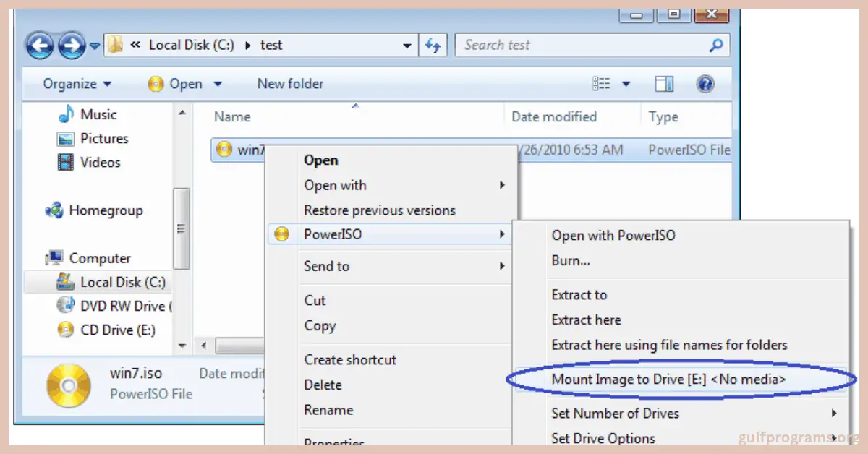The image size is (868, 454).
Task: Show the preview pane icon on toolbar
Action: 663,83
